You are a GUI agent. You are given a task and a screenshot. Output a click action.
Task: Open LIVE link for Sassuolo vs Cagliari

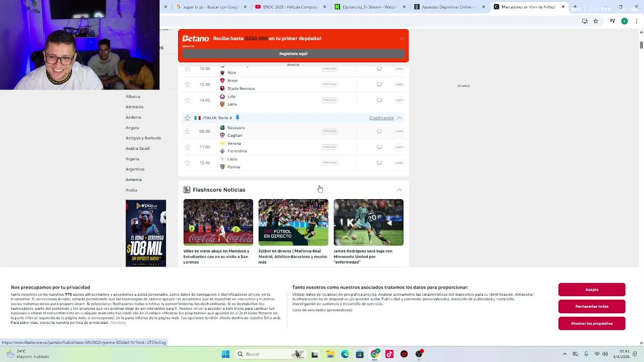click(x=399, y=131)
